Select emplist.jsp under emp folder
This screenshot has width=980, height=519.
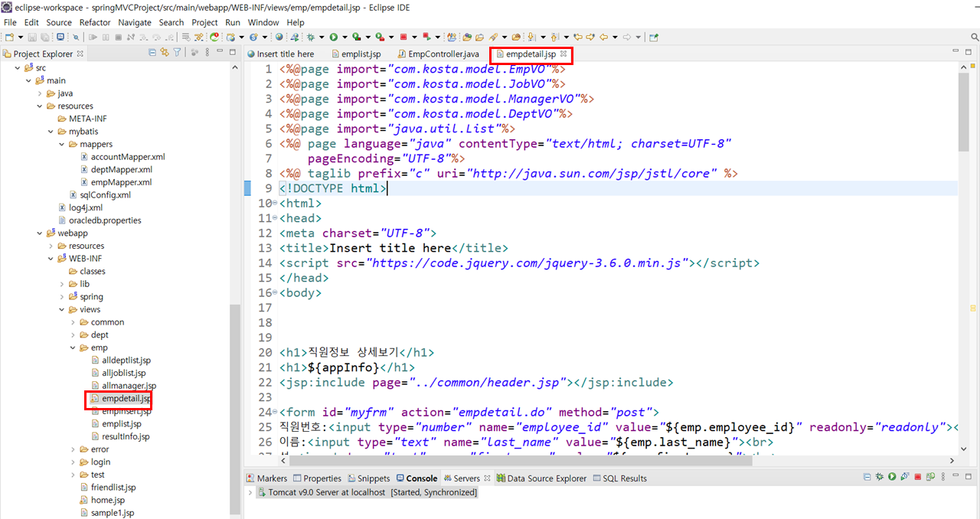click(x=116, y=423)
